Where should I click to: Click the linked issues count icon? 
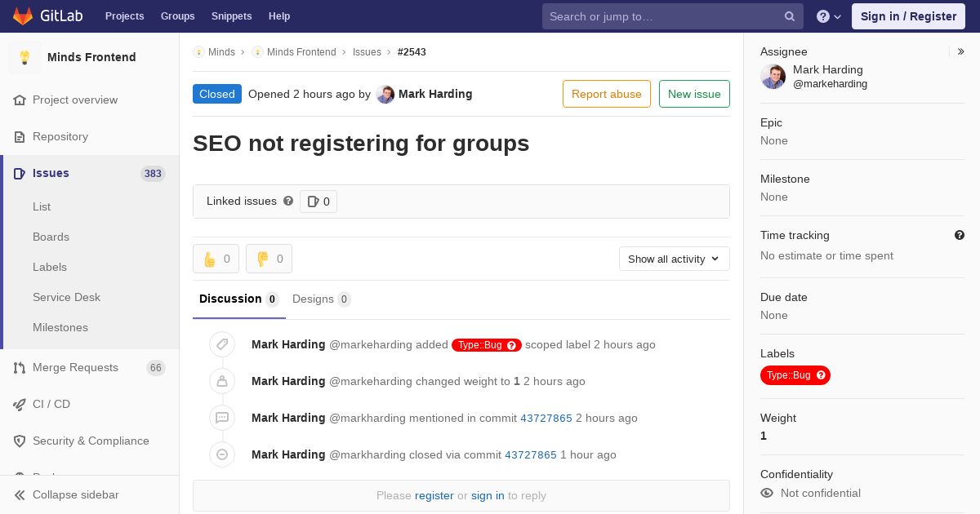coord(313,202)
